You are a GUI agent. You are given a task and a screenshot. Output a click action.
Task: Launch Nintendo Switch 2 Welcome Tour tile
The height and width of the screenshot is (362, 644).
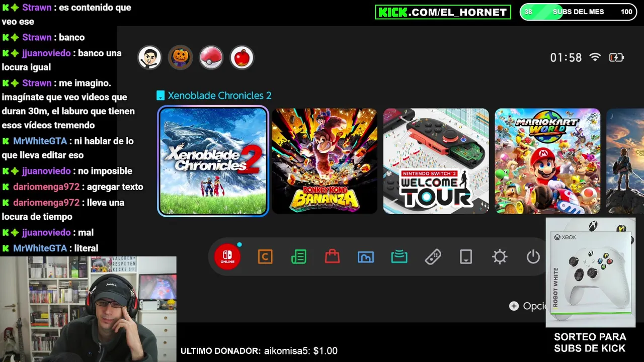(436, 161)
